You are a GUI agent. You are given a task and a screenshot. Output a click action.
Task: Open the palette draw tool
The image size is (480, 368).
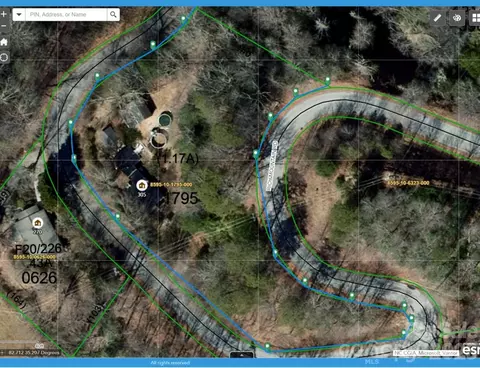(x=457, y=18)
